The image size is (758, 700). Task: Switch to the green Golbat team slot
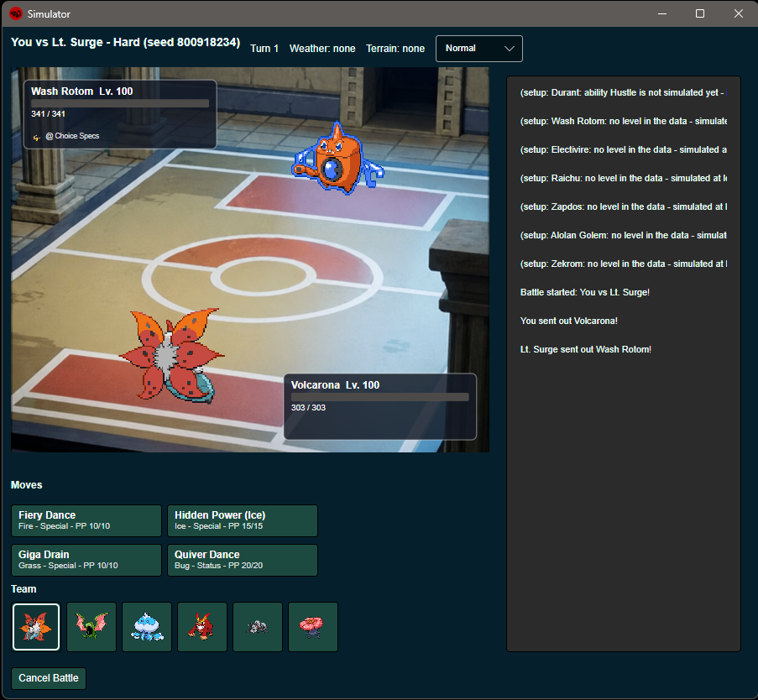91,626
